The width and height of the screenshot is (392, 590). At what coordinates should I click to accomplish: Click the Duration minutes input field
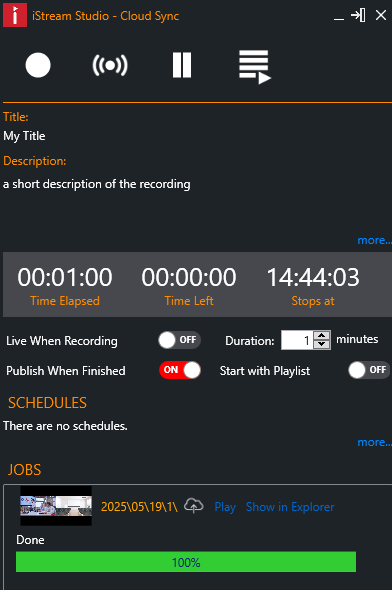coord(297,340)
